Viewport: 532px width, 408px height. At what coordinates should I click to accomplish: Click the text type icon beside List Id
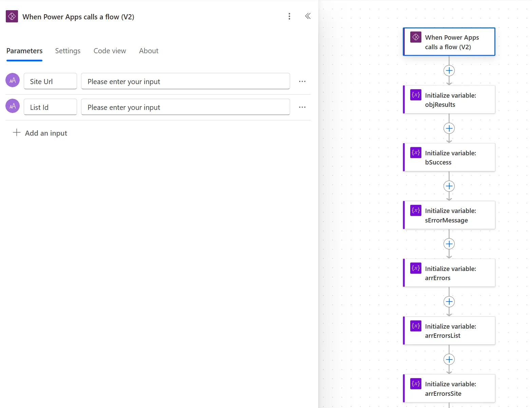[x=13, y=106]
